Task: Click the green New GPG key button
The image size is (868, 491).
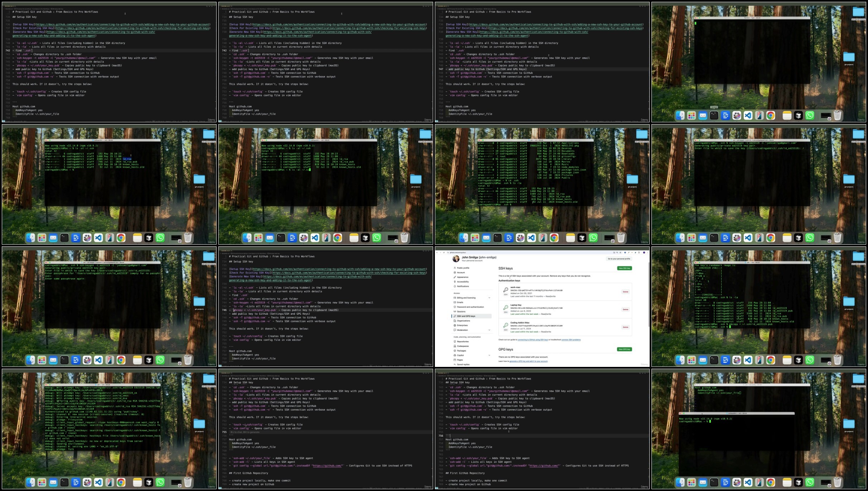Action: [624, 349]
